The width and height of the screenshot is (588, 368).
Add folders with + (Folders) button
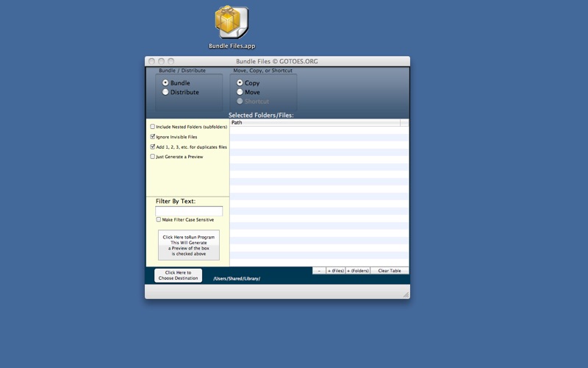coord(358,271)
